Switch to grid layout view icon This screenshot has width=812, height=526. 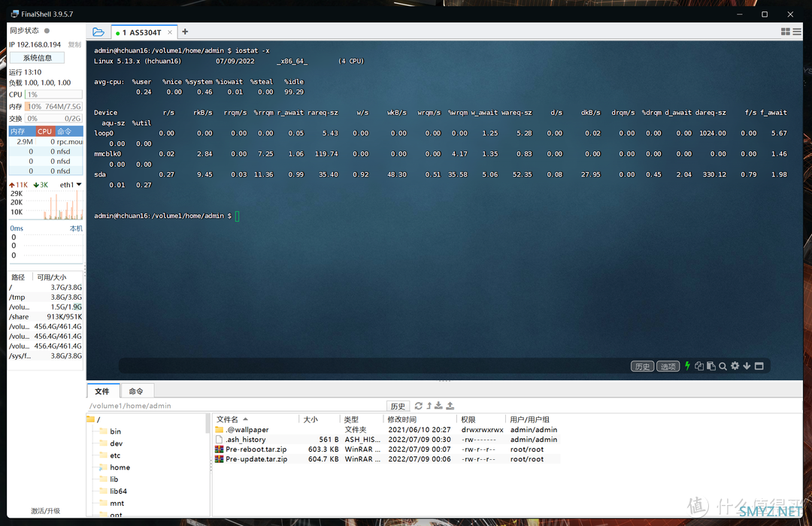tap(786, 32)
